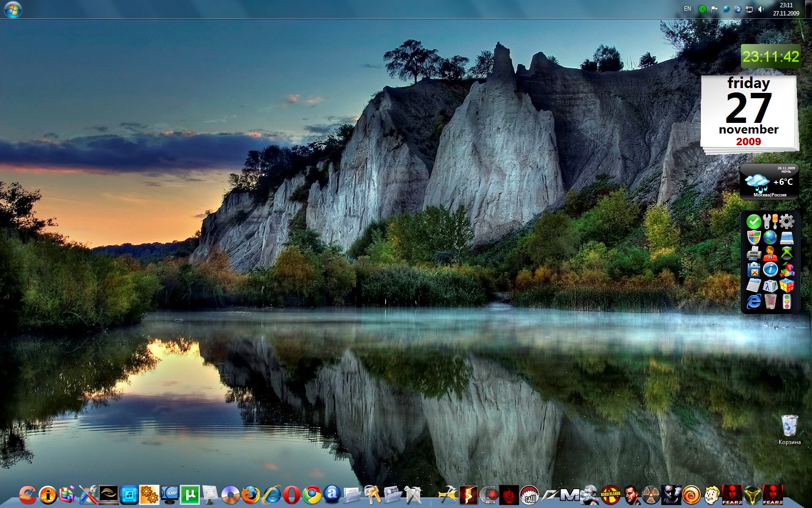Image resolution: width=812 pixels, height=508 pixels.
Task: Click the green digital clock gadget
Action: pos(770,57)
